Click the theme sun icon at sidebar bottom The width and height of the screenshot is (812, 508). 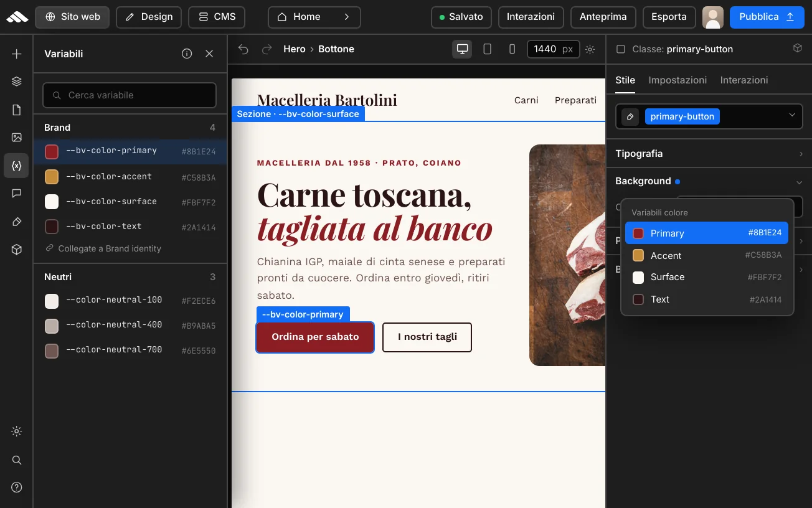(17, 431)
